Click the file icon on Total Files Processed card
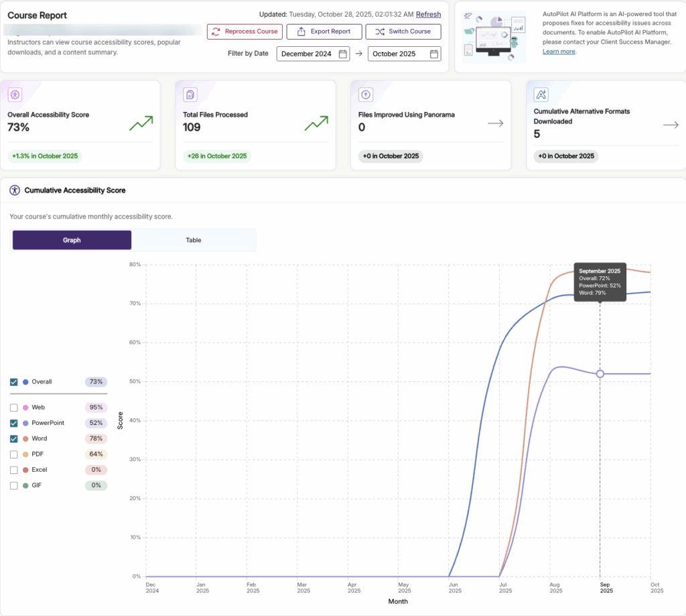Screen dimensions: 686x616 (x=189, y=95)
